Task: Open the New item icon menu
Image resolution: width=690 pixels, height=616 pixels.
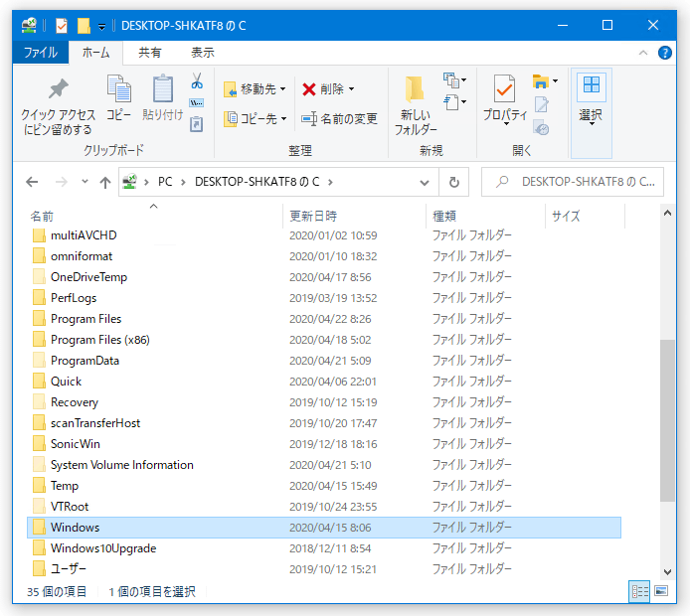Action: coord(454,80)
